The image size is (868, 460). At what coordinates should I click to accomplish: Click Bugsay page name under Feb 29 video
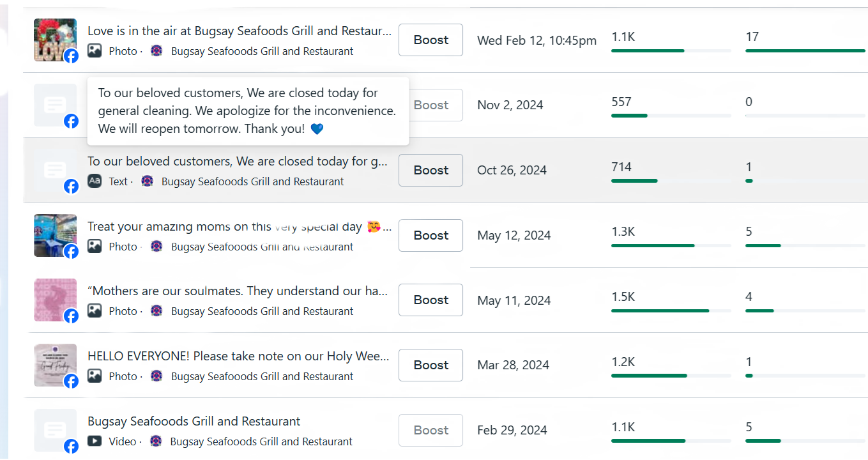coord(261,441)
